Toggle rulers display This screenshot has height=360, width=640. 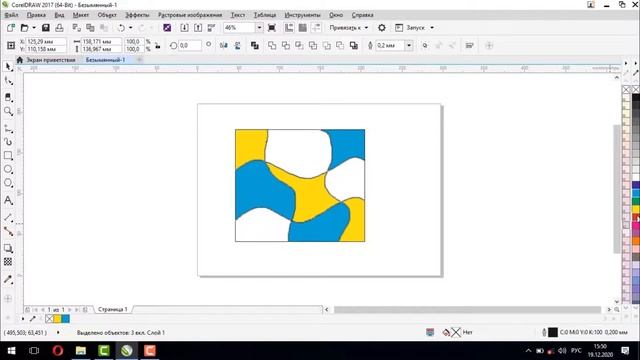[289, 28]
